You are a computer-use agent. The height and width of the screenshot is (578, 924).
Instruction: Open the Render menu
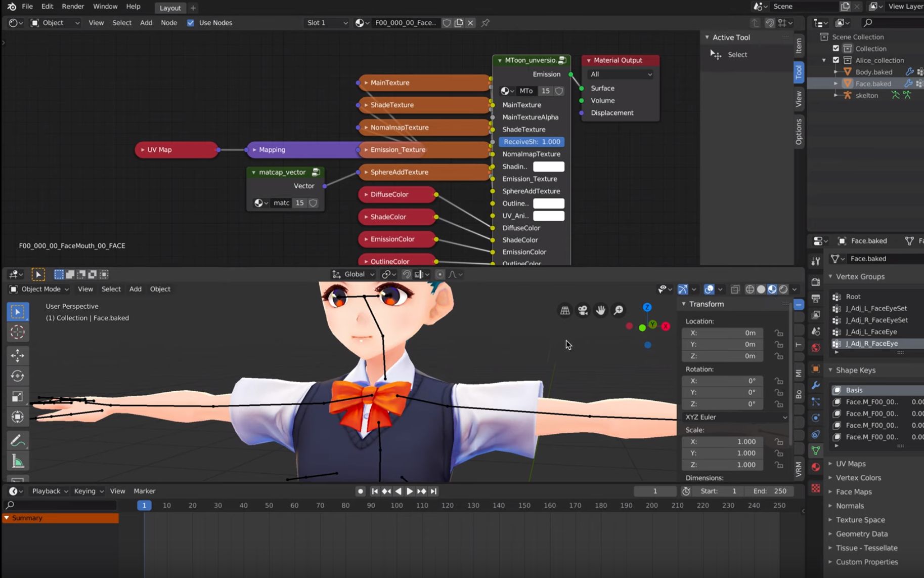(73, 7)
